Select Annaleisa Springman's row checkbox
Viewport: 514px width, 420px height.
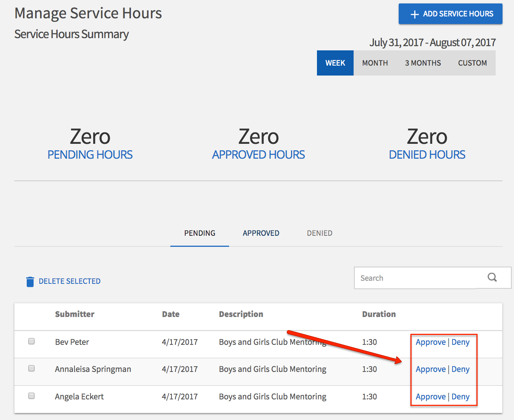click(x=31, y=368)
